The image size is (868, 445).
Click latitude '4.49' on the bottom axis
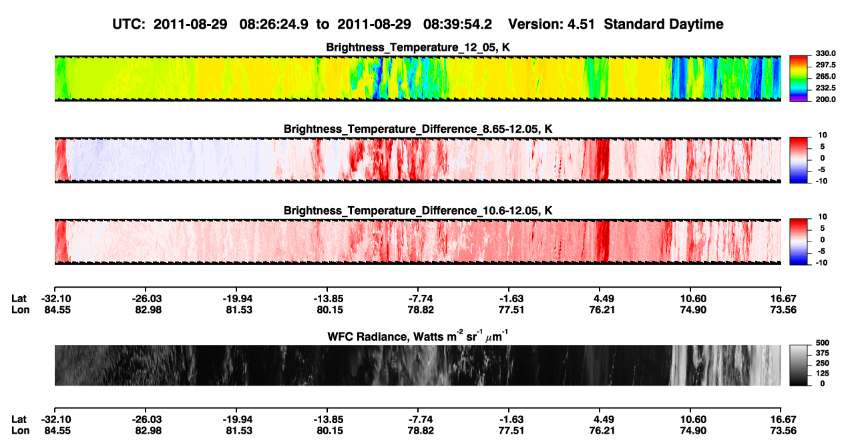pyautogui.click(x=603, y=419)
